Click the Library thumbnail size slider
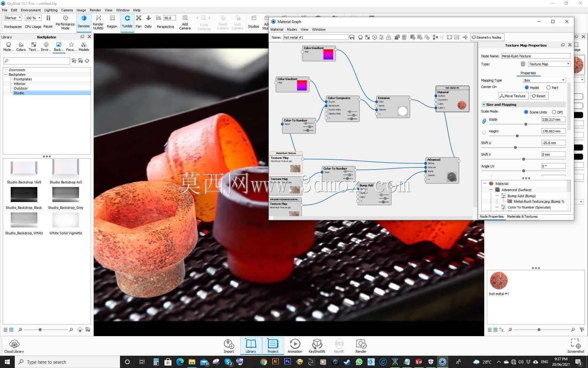 tap(40, 330)
